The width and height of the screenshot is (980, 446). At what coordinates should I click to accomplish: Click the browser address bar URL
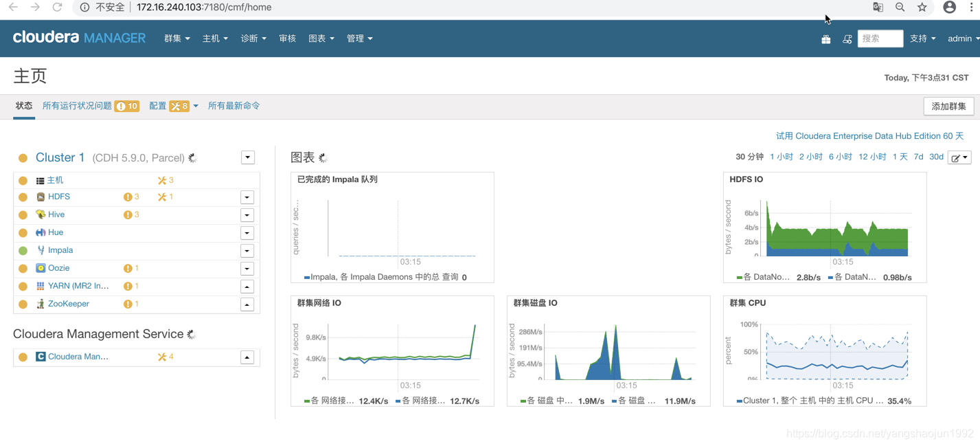point(204,7)
